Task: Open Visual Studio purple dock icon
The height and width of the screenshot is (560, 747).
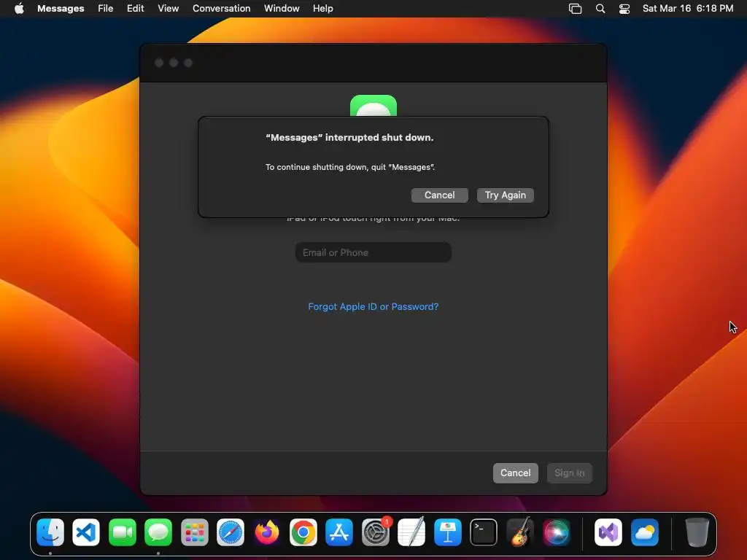Action: click(608, 532)
